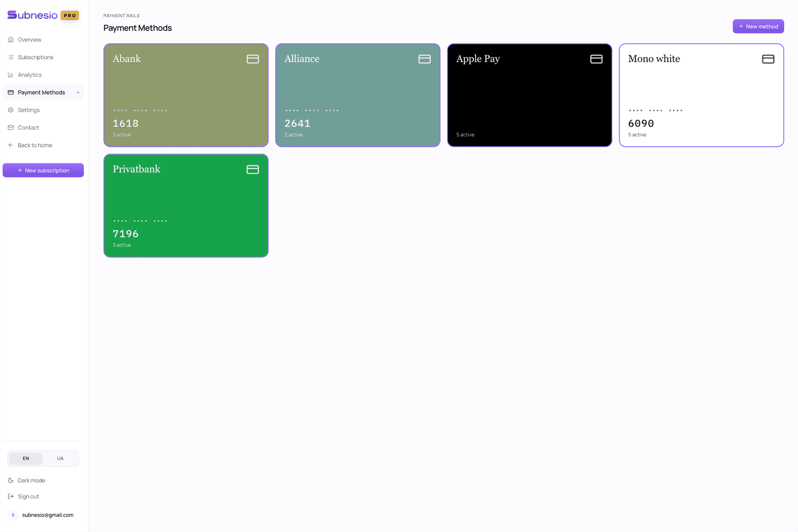Screen dimensions: 798x532
Task: Click the subnesio@gmail.com account email
Action: pyautogui.click(x=48, y=515)
